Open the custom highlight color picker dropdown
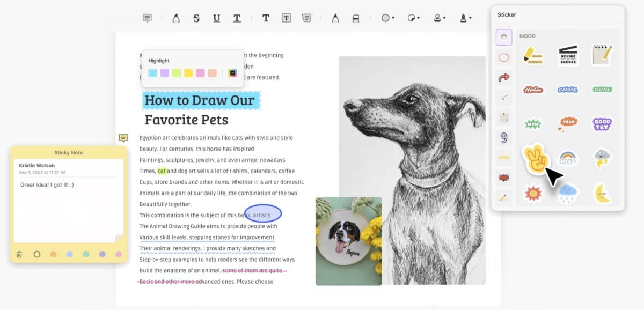This screenshot has height=310, width=644. (x=232, y=73)
